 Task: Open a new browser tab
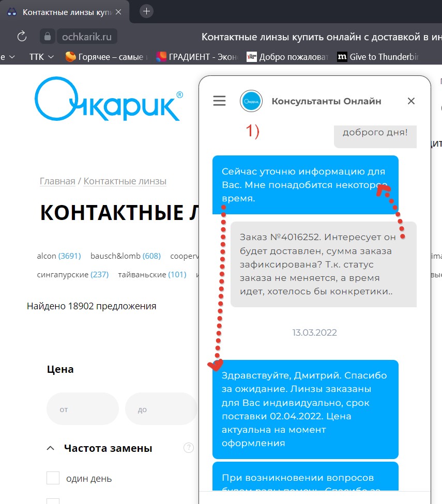[x=146, y=11]
